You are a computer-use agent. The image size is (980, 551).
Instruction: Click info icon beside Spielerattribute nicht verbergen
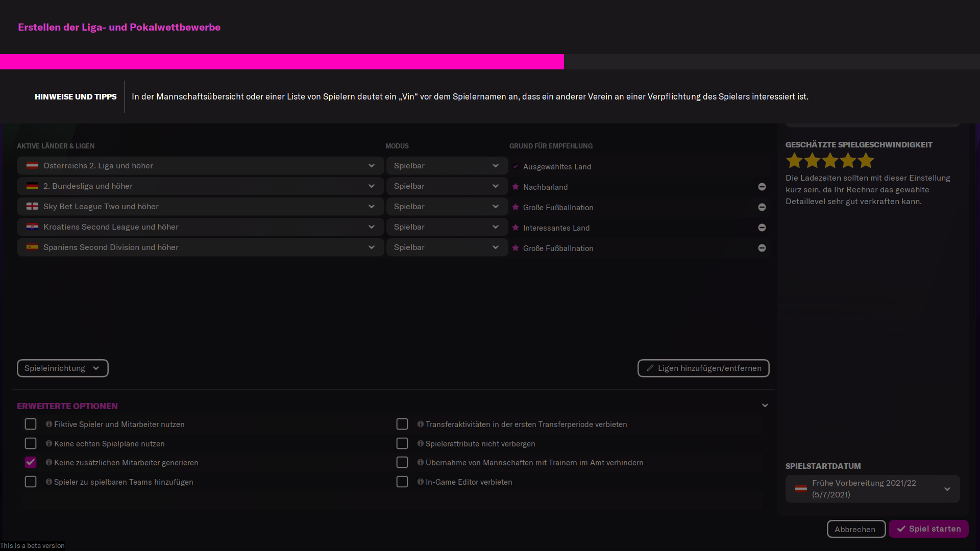[x=421, y=443]
